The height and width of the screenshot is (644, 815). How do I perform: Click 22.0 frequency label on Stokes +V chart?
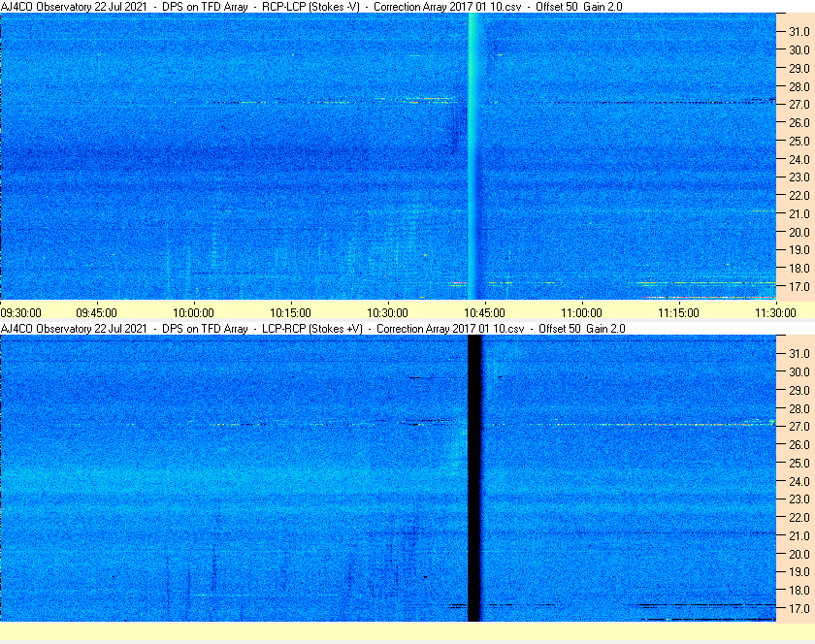pos(799,517)
